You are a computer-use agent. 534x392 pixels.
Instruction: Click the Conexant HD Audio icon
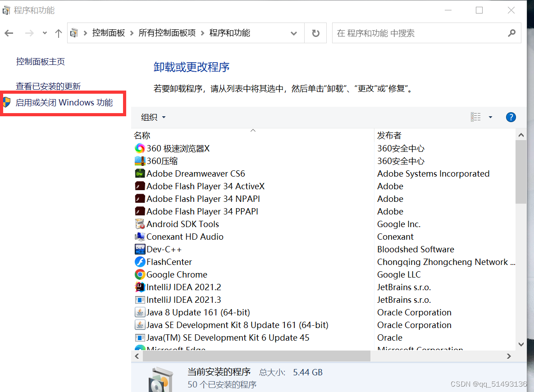[x=140, y=237]
